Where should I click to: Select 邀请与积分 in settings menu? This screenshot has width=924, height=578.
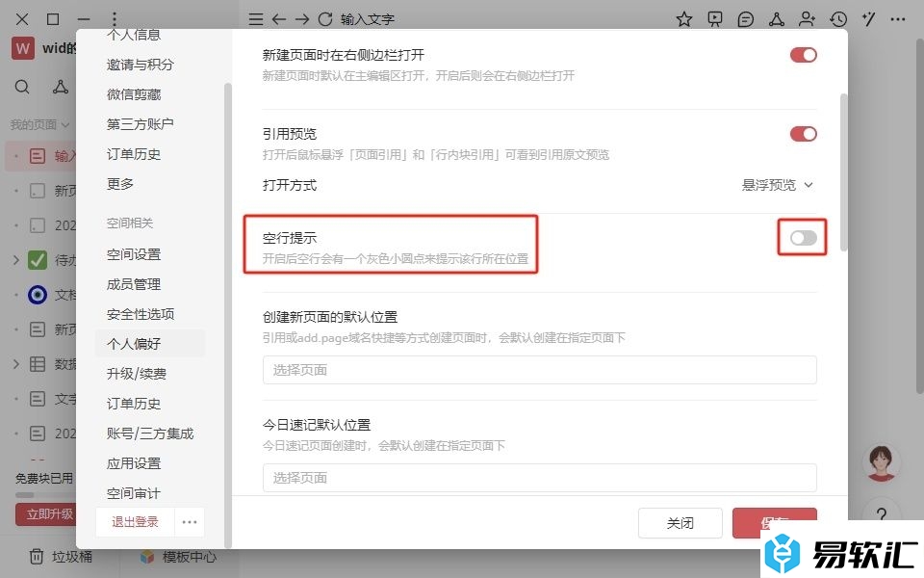141,65
